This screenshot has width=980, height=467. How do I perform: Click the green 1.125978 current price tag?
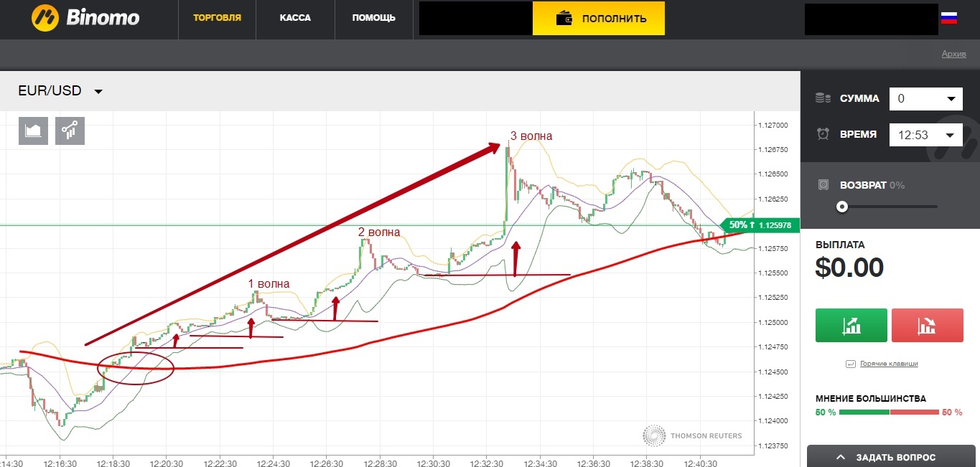[x=760, y=225]
